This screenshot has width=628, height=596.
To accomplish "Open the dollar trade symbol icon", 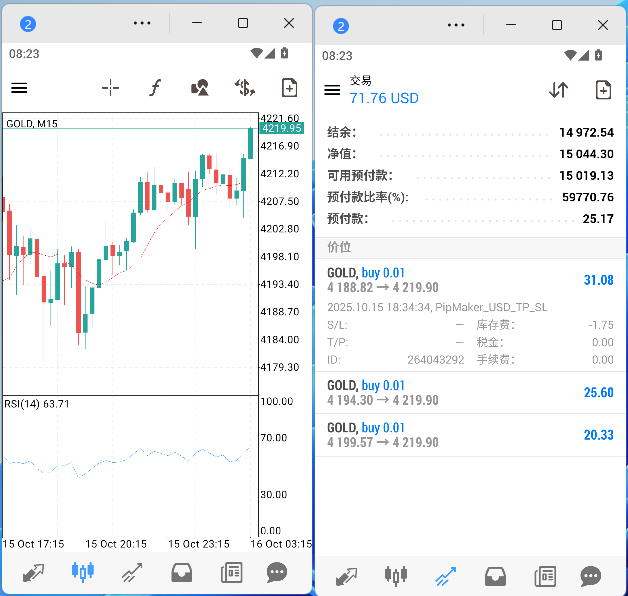I will pos(244,88).
